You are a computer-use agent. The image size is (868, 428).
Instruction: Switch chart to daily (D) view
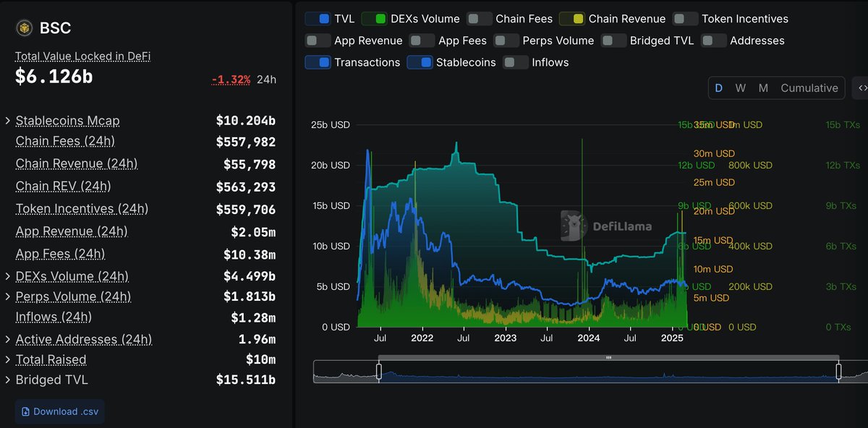(x=719, y=88)
